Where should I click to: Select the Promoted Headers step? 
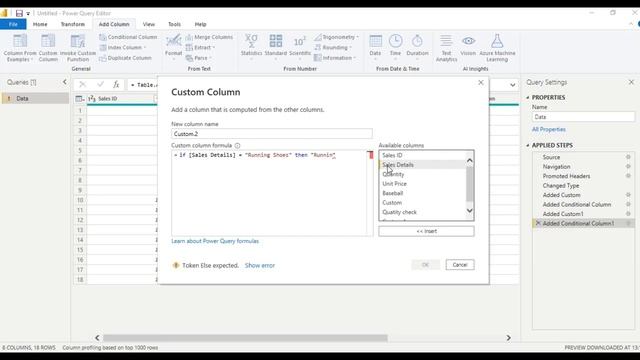click(566, 176)
